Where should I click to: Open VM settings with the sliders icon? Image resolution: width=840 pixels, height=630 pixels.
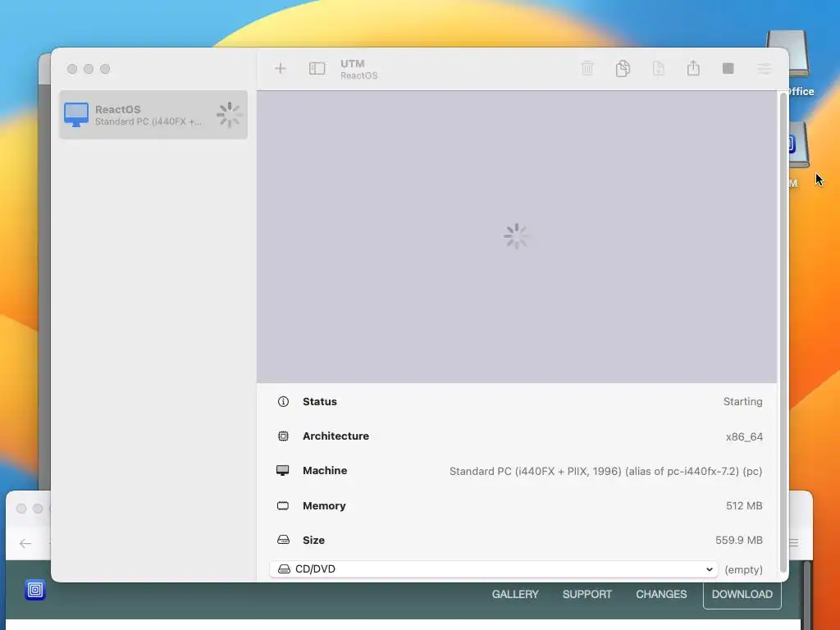(764, 69)
